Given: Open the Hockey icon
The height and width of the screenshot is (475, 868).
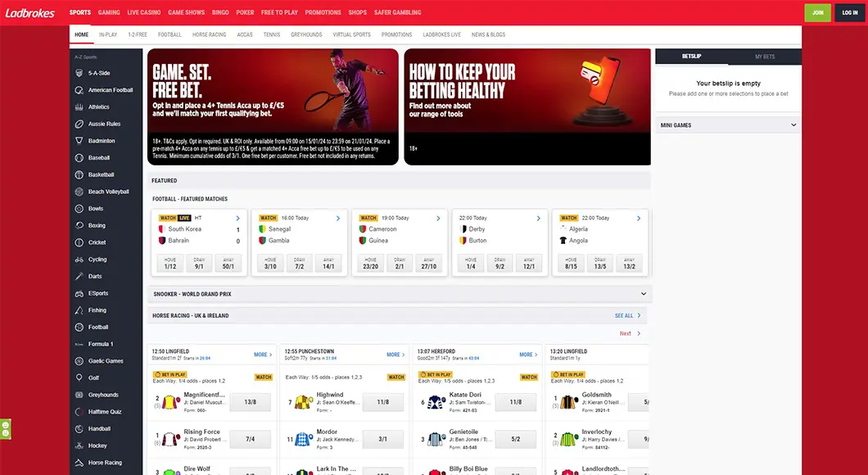Looking at the screenshot, I should (79, 446).
